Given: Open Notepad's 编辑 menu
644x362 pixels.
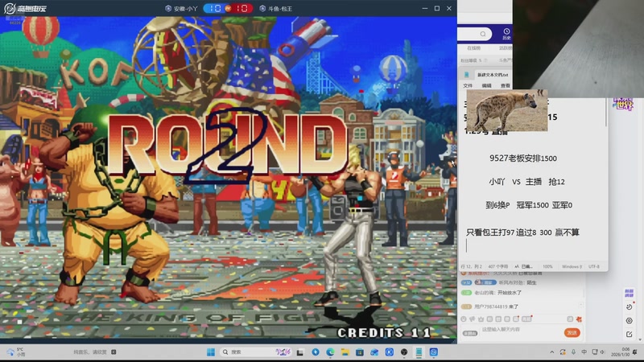Looking at the screenshot, I should pos(487,86).
